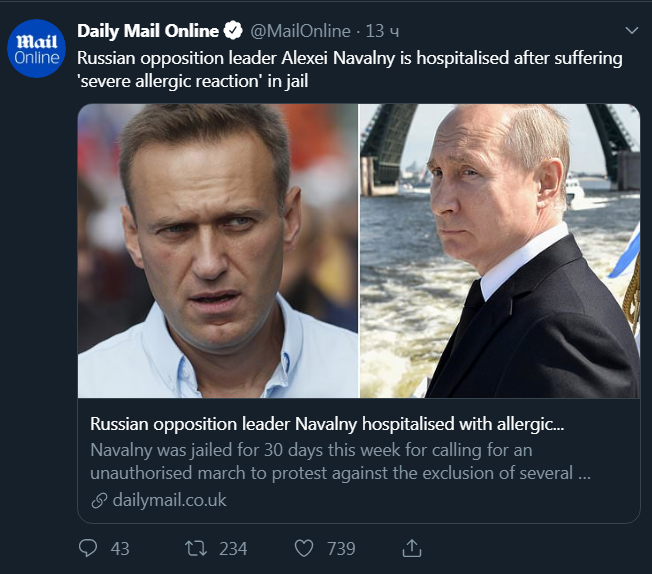The height and width of the screenshot is (574, 652).
Task: Click the share upload arrow icon
Action: point(412,547)
